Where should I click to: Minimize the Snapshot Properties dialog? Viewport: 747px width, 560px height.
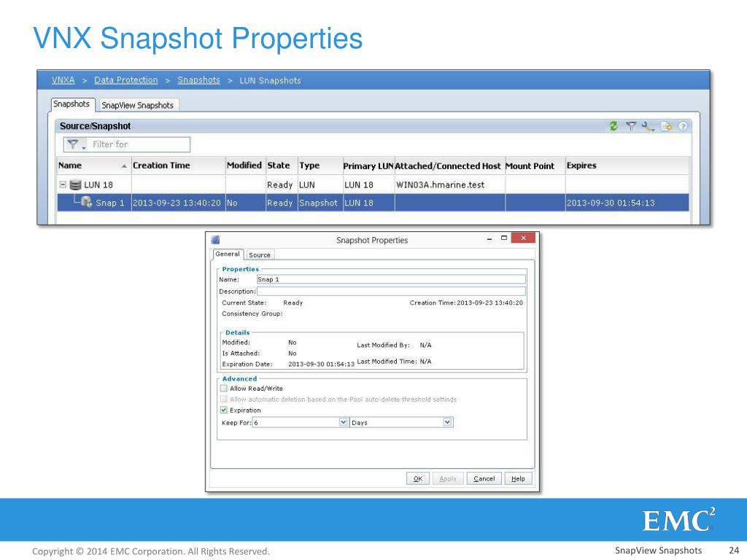[489, 238]
